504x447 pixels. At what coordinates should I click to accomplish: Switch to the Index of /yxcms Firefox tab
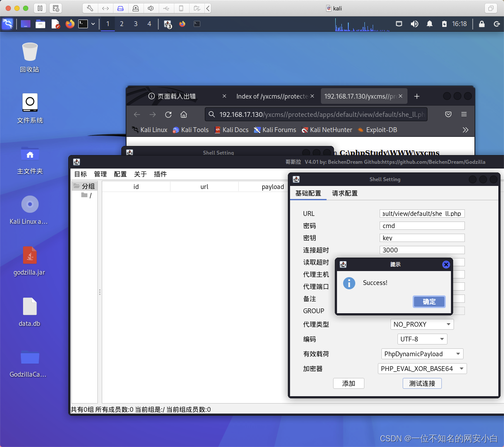pyautogui.click(x=272, y=96)
